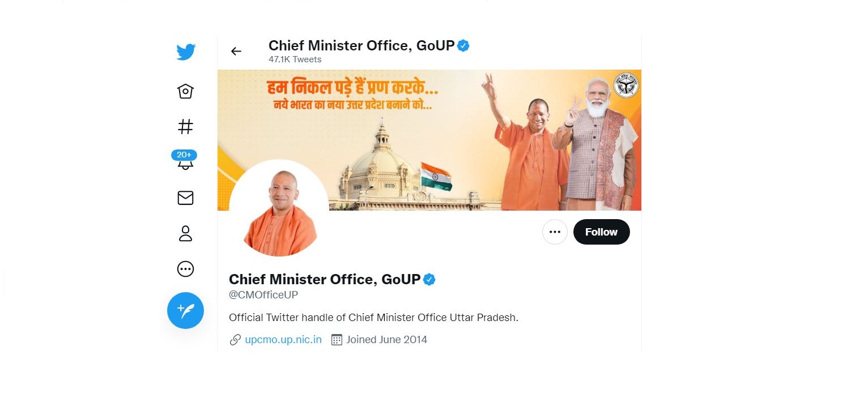Image resolution: width=868 pixels, height=402 pixels.
Task: Open Notifications bell with 20+ badge
Action: coord(185,160)
